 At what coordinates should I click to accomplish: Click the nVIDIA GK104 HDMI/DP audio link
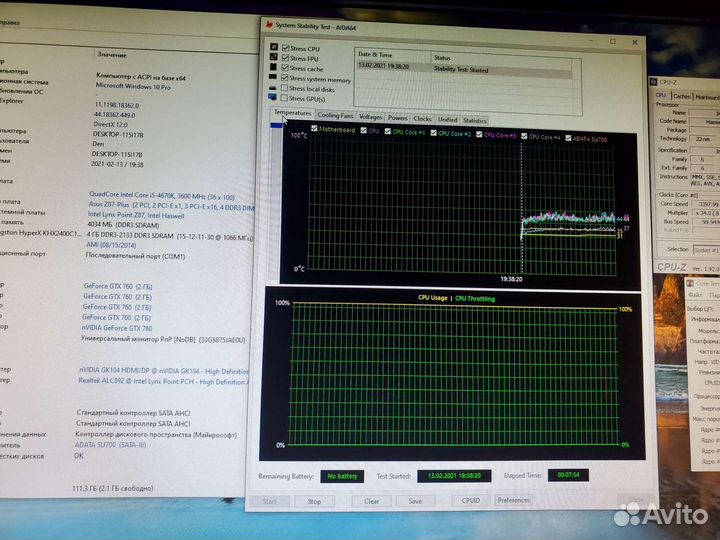163,371
